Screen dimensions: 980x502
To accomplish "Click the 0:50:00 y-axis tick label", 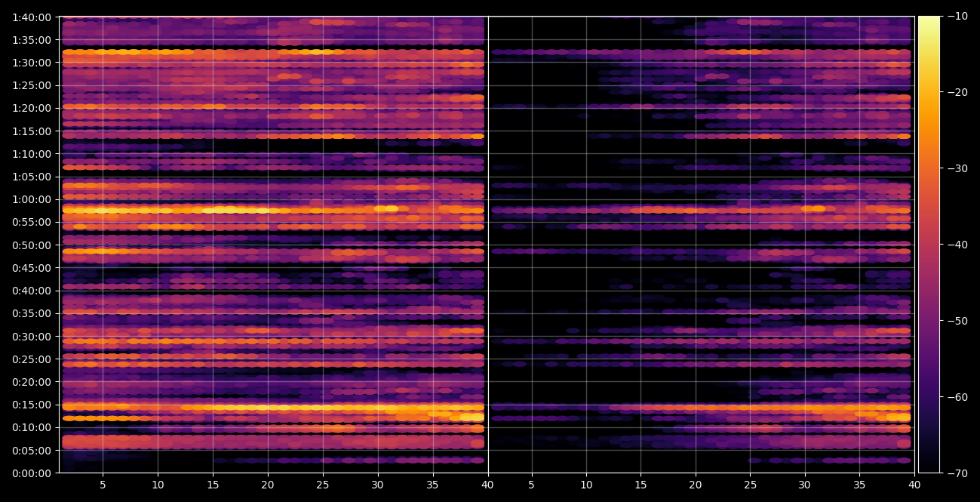I will [x=31, y=245].
